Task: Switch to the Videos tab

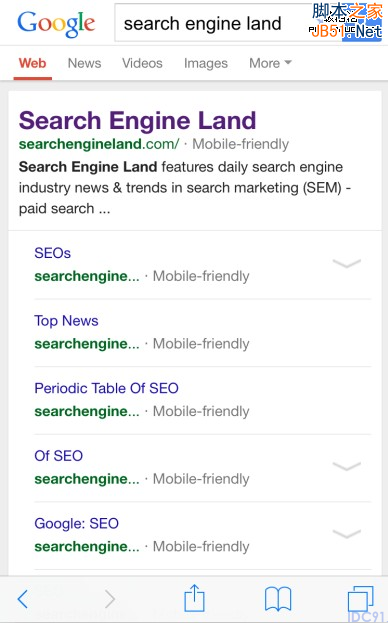Action: pos(142,63)
